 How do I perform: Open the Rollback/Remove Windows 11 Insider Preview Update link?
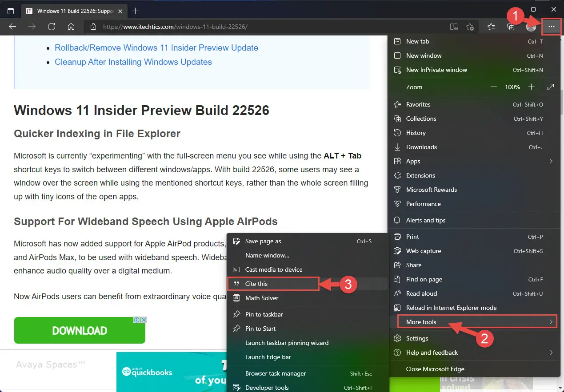coord(156,48)
